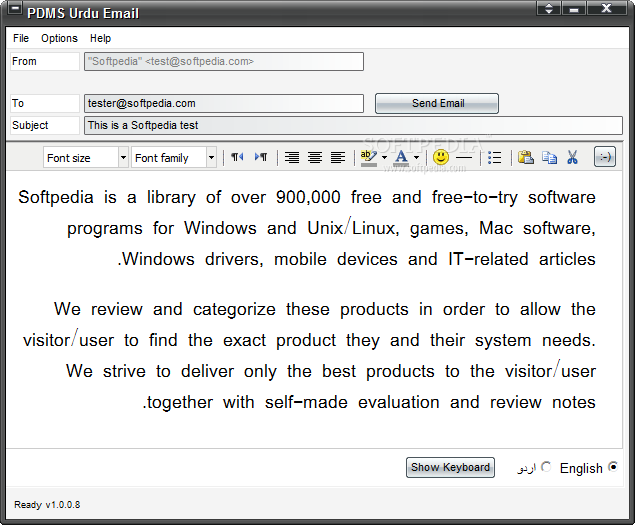Copy the selected text

(549, 157)
